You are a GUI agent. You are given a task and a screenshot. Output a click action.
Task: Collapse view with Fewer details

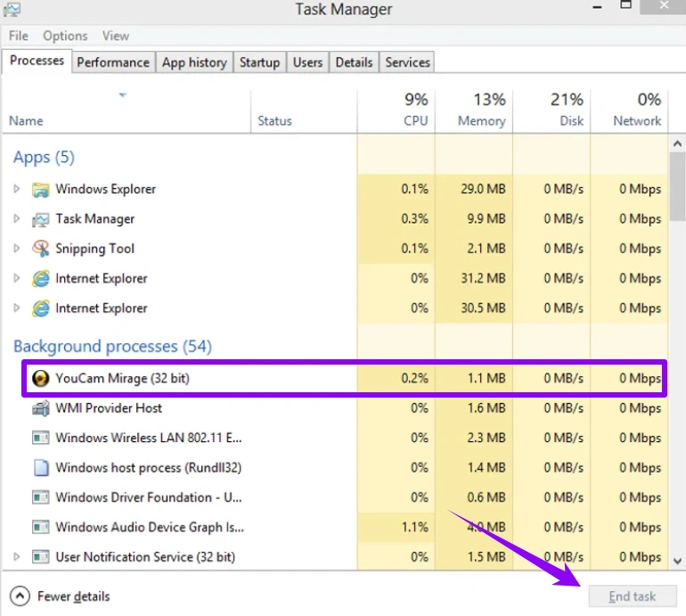pos(61,596)
